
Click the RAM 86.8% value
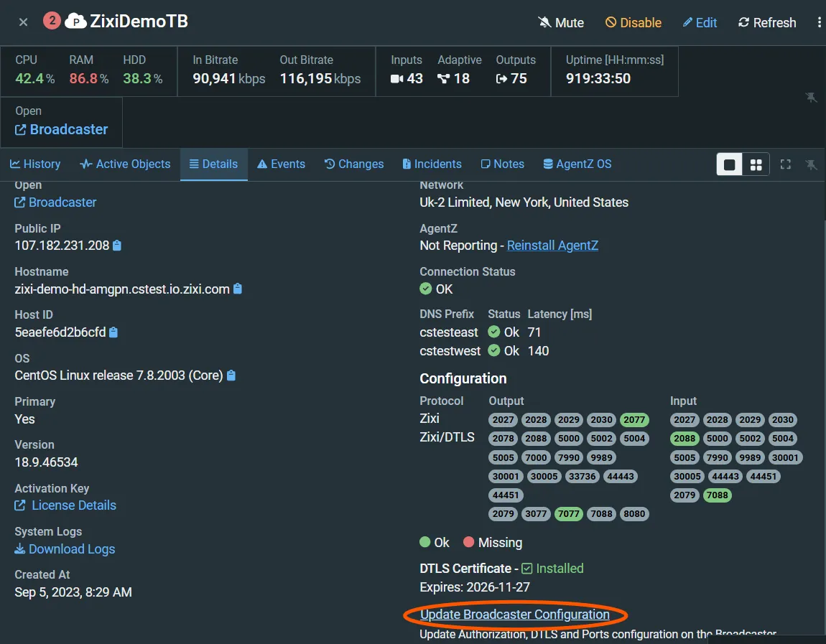click(x=88, y=79)
